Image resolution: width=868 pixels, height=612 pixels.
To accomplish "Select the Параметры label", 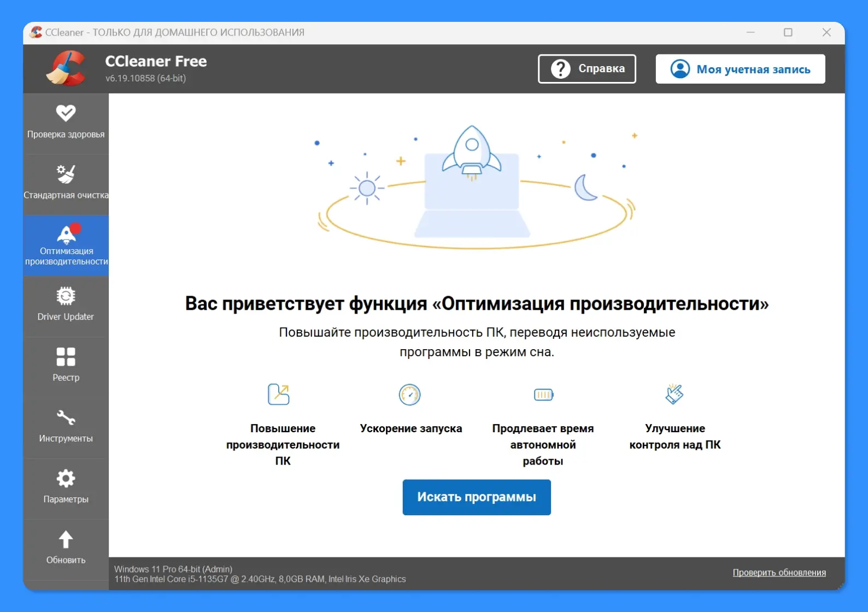I will (x=66, y=499).
